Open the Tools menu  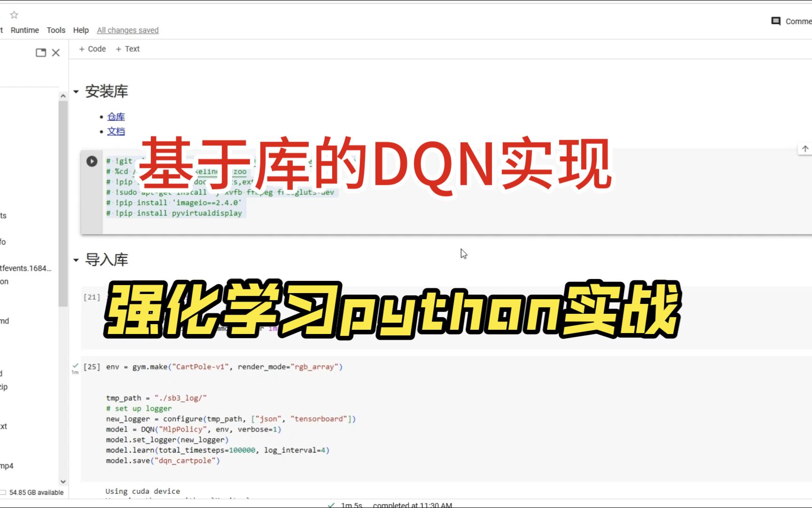coord(56,30)
